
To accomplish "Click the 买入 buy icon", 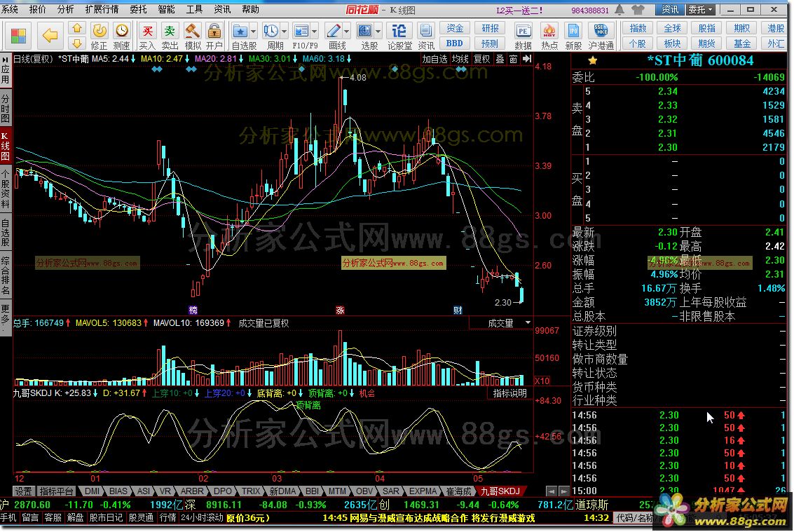I will (147, 31).
